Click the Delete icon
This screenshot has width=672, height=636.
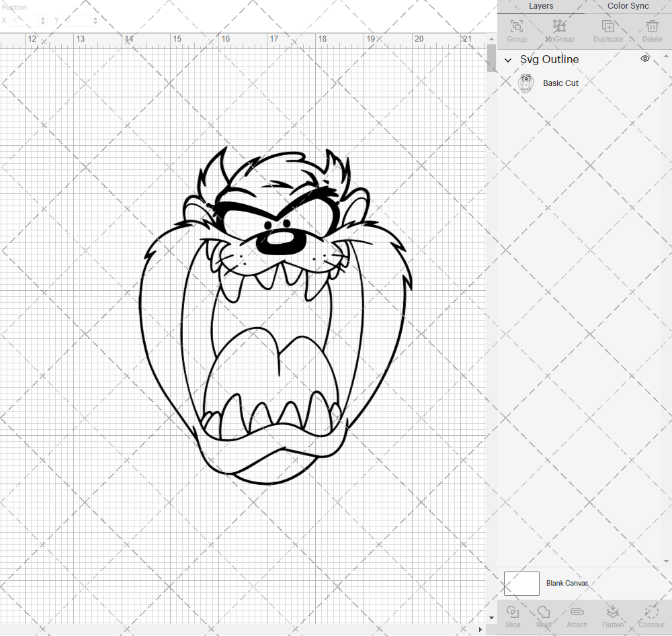[652, 27]
